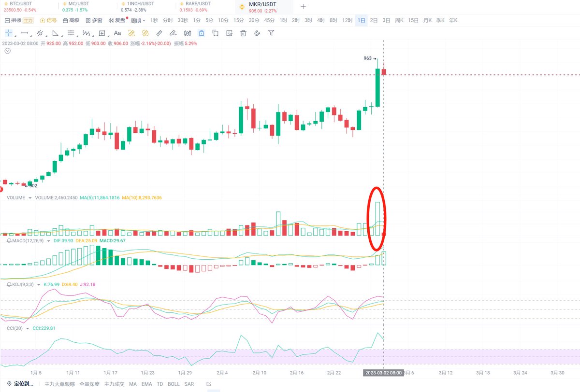Expand the CCI(20) dropdown arrow
This screenshot has width=580, height=392.
27,328
